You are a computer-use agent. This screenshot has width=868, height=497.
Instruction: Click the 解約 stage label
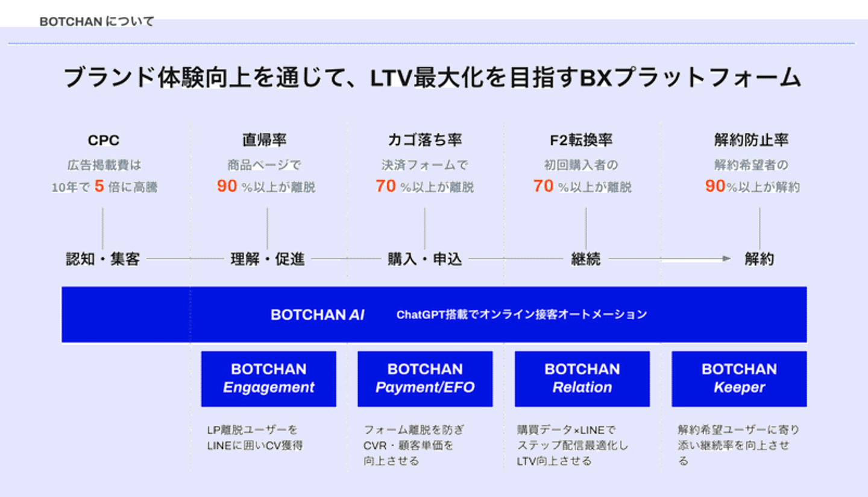[759, 259]
